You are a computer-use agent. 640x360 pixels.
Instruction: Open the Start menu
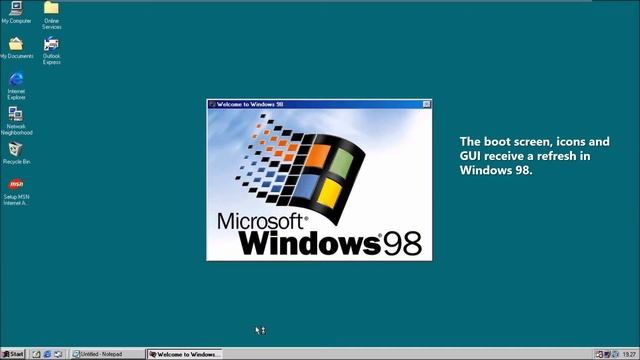click(13, 354)
